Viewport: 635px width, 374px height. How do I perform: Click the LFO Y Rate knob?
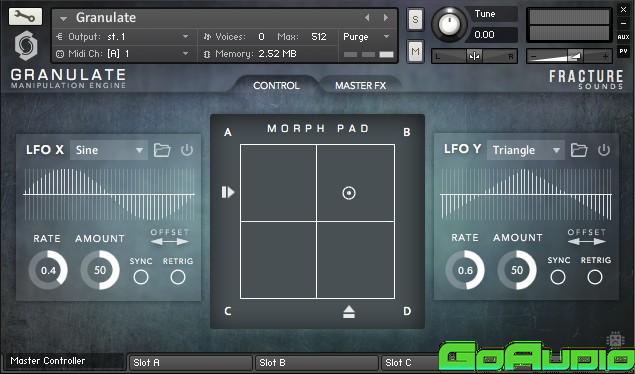[x=465, y=270]
